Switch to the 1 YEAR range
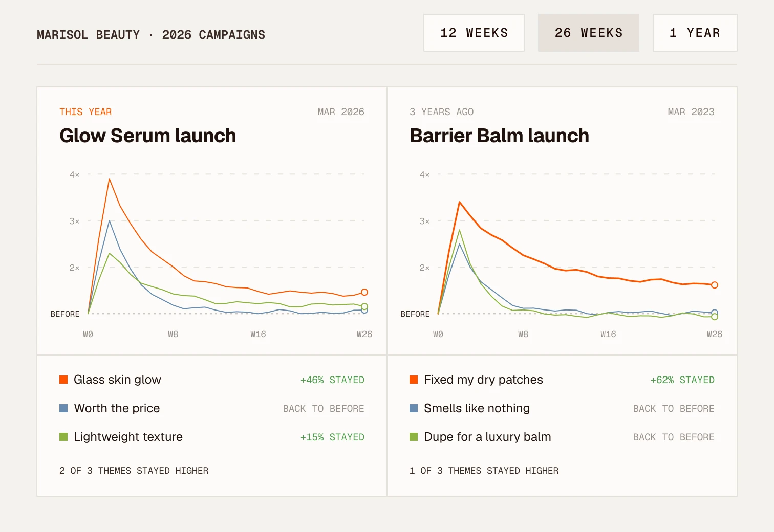 tap(695, 33)
